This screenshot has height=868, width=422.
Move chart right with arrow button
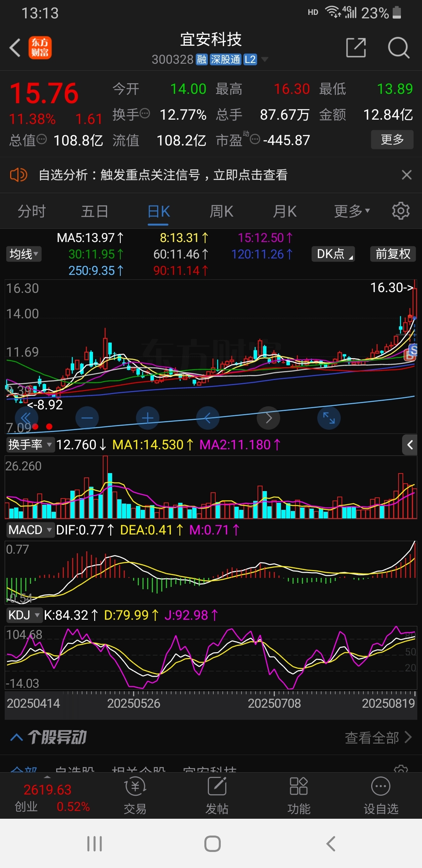click(x=268, y=418)
